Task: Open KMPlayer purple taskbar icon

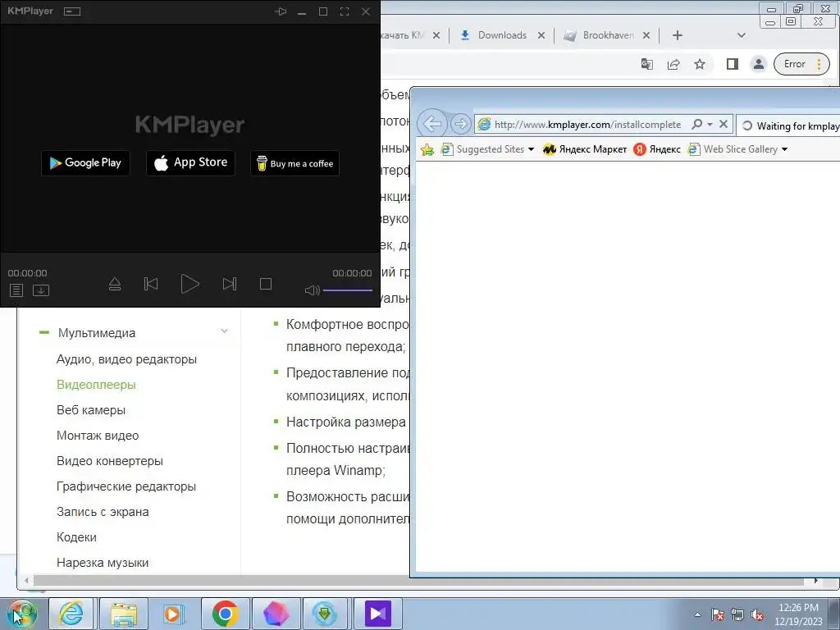Action: [377, 614]
